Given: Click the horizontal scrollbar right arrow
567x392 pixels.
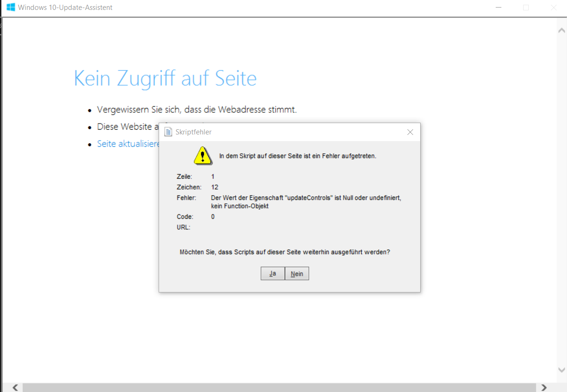Looking at the screenshot, I should click(544, 387).
